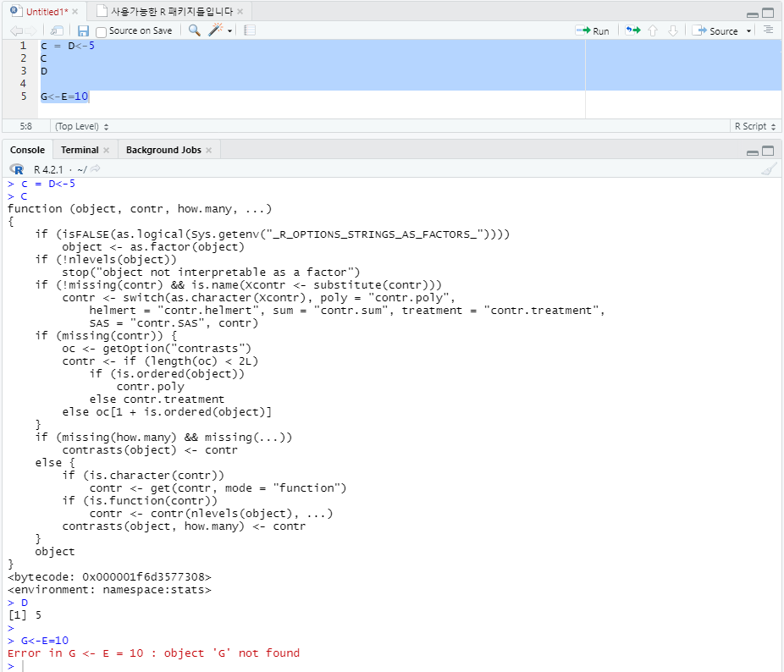Maximize the console pane
784x672 pixels.
[x=768, y=151]
